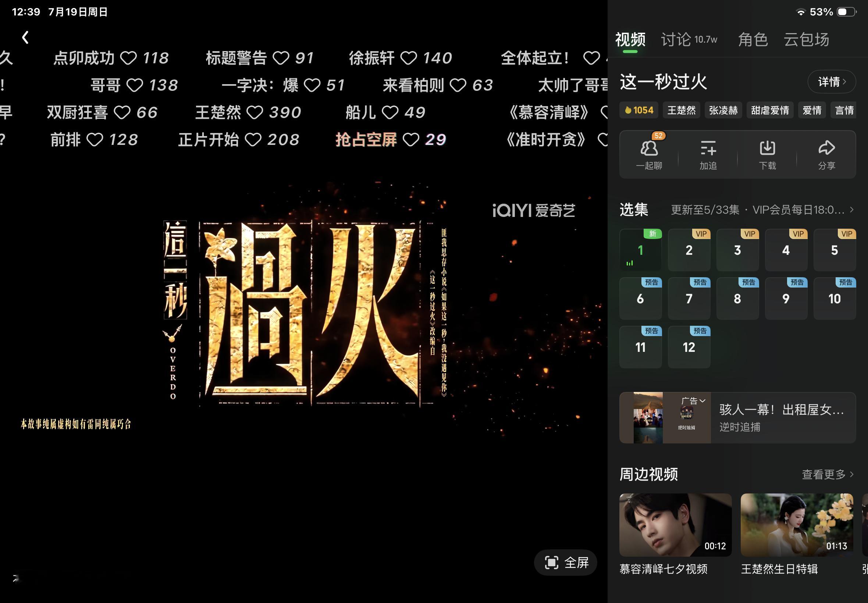Tap the 1054 popularity flame badge
This screenshot has width=868, height=603.
pyautogui.click(x=638, y=110)
